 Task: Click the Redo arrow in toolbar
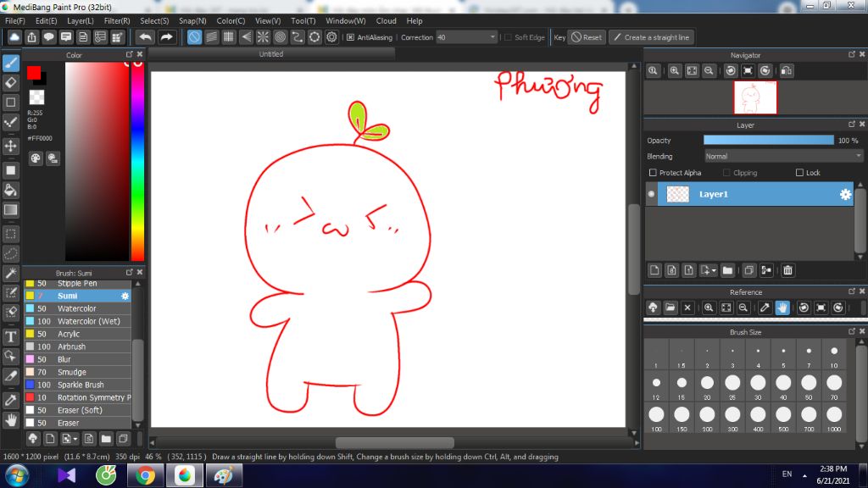[166, 37]
